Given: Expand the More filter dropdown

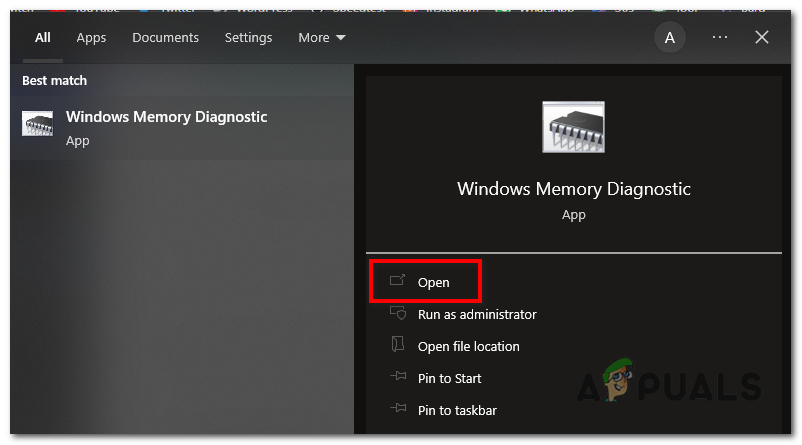Looking at the screenshot, I should pos(322,38).
